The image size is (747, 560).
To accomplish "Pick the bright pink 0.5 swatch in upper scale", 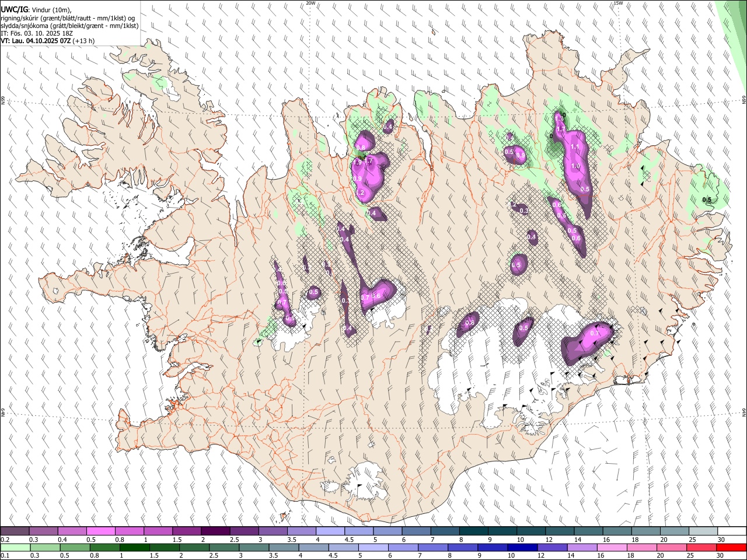I will [100, 531].
